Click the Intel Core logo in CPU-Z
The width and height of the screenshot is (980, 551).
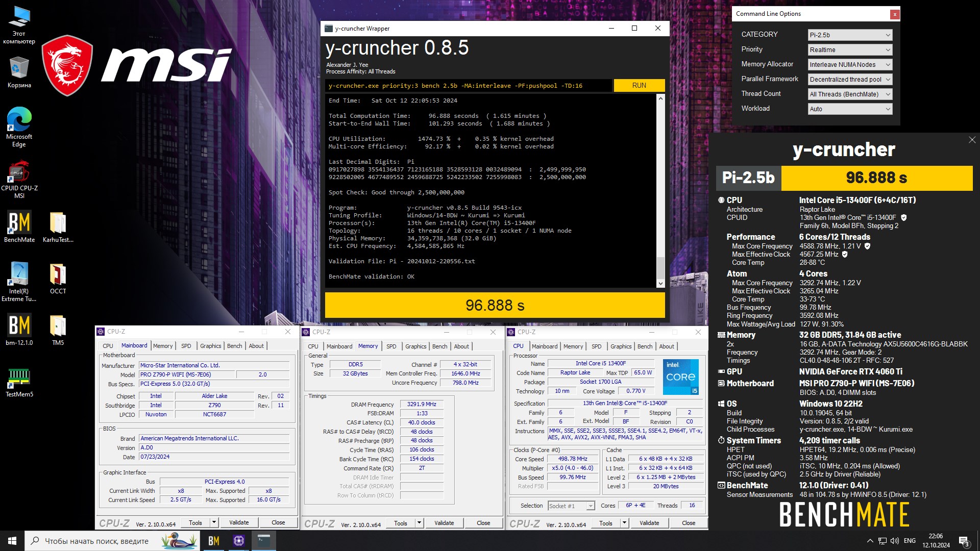click(680, 377)
